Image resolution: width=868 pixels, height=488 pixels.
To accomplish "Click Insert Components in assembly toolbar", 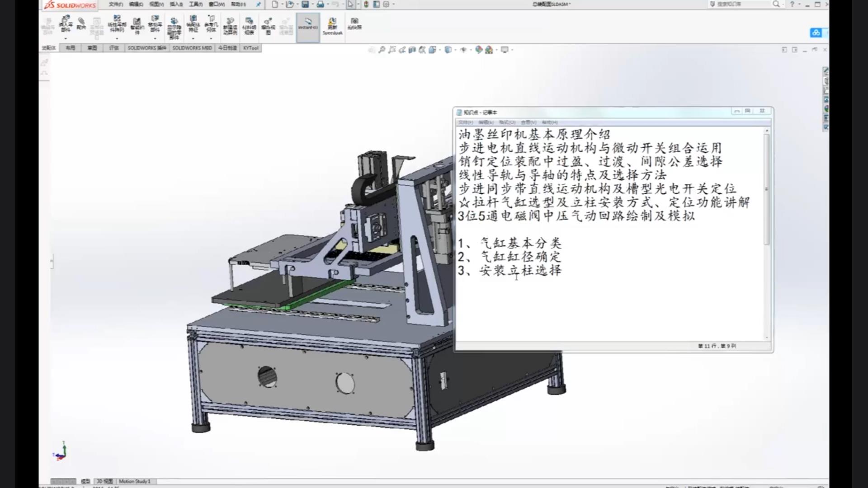I will (66, 23).
